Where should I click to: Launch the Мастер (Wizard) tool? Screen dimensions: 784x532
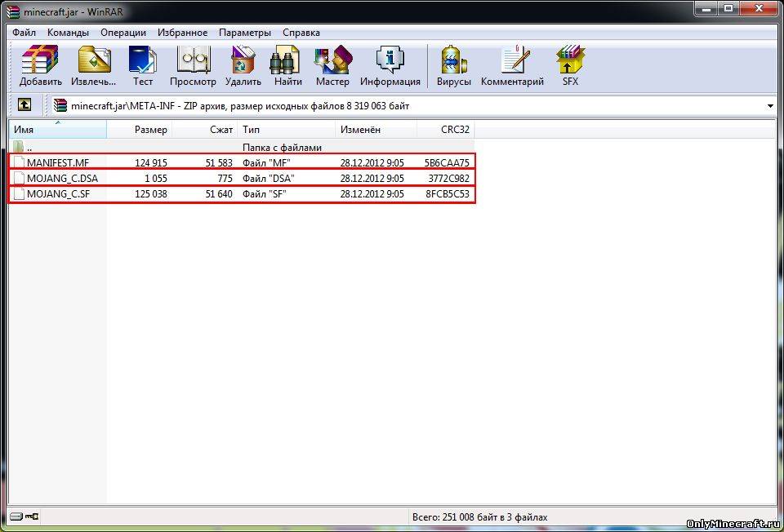pos(332,65)
